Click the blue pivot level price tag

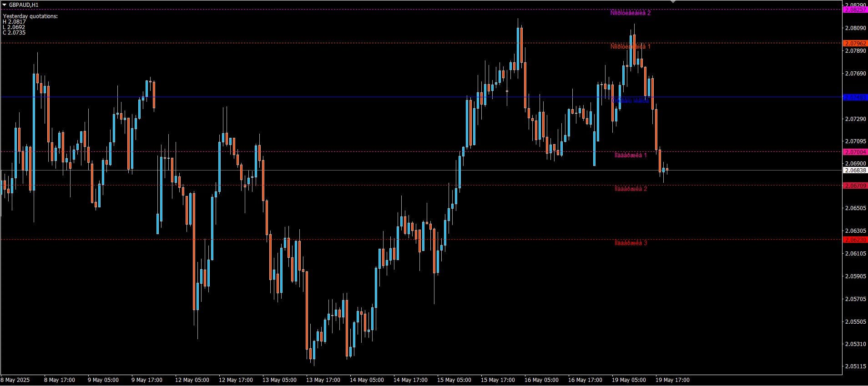pos(855,97)
